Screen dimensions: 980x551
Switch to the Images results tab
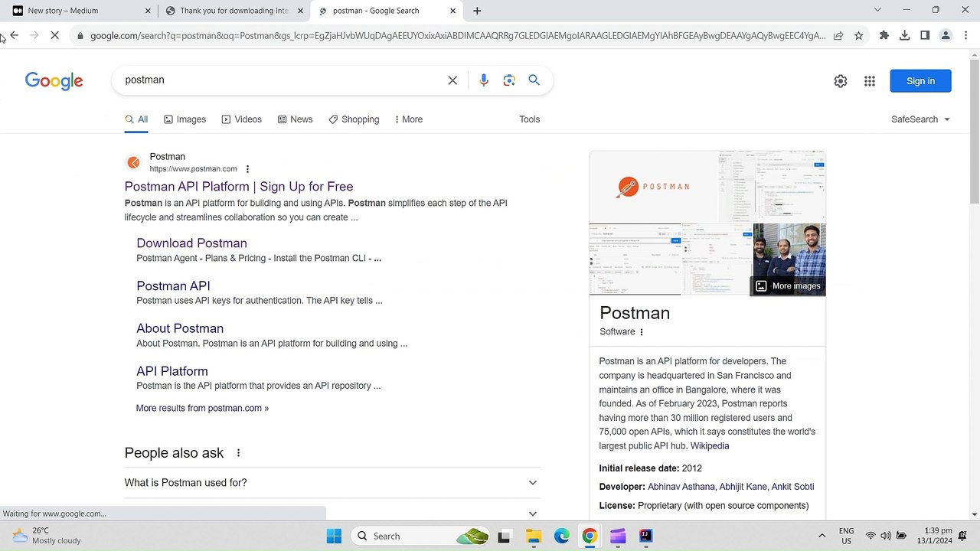[x=185, y=119]
